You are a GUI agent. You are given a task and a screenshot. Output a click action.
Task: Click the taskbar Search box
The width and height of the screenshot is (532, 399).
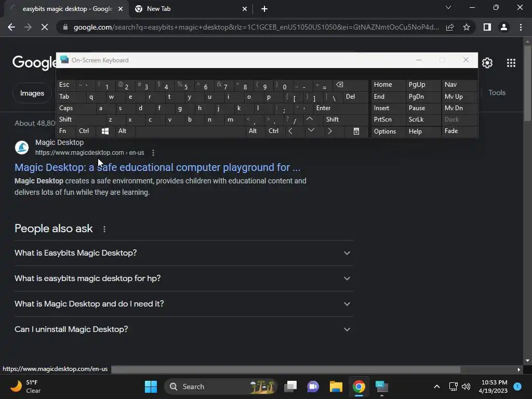click(x=220, y=387)
